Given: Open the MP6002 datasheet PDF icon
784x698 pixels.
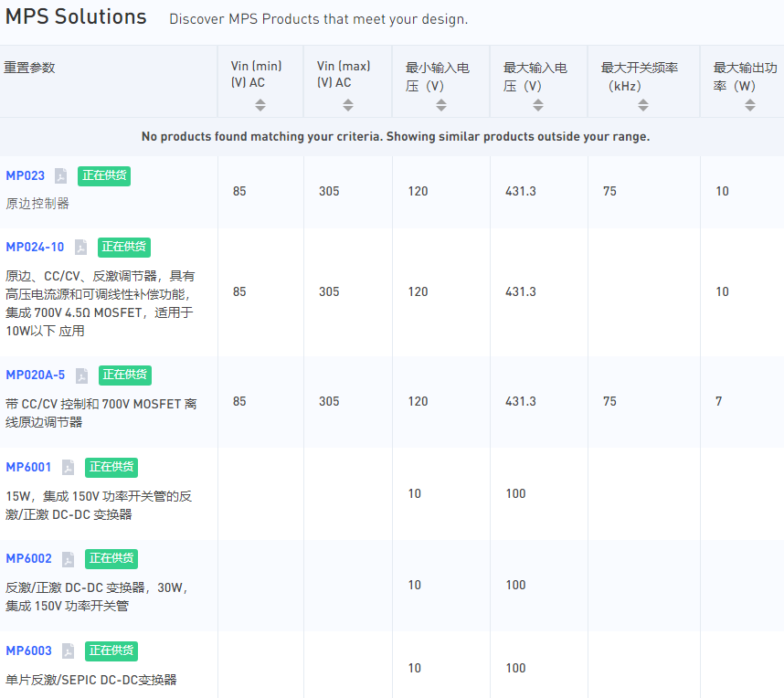Looking at the screenshot, I should (x=68, y=559).
